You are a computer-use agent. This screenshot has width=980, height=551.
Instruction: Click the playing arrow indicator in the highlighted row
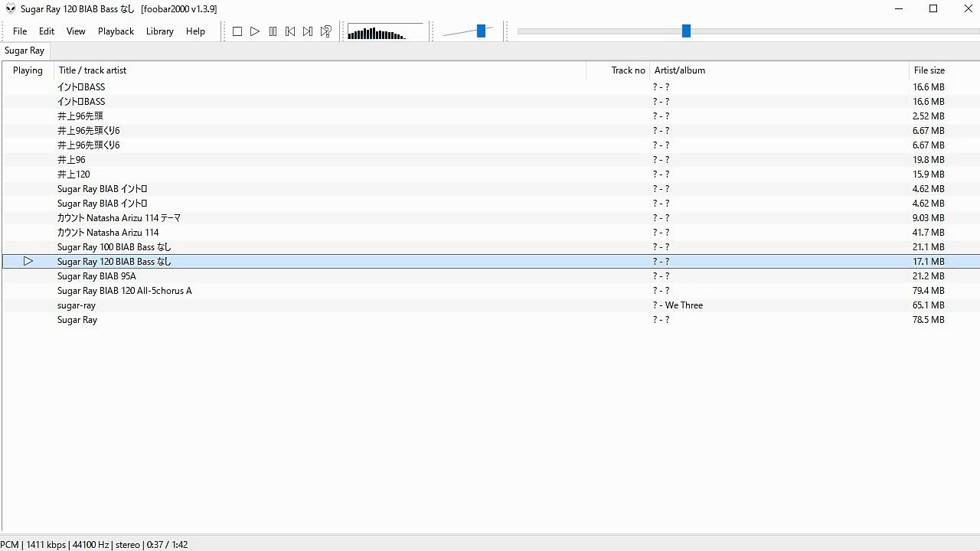click(28, 262)
